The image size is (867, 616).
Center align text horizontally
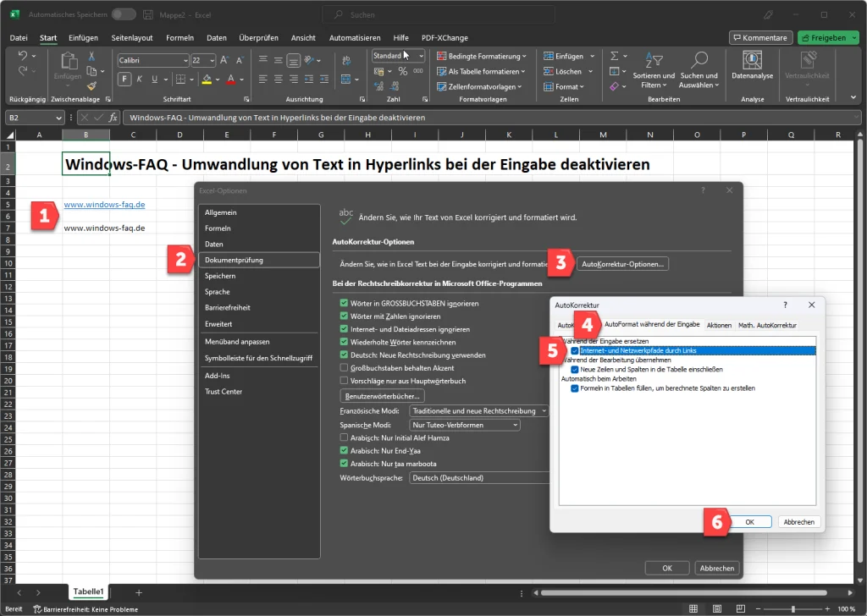point(278,79)
